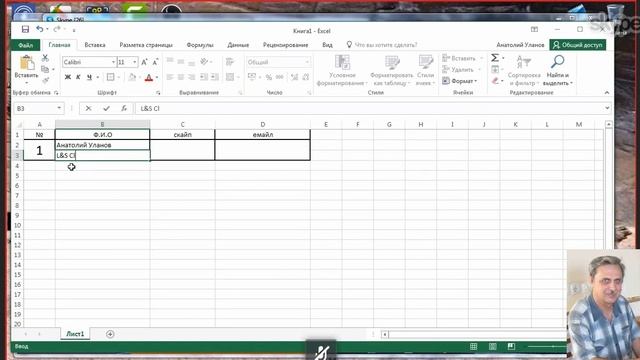Open the Формат cells dropdown
Screen dimensions: 640x360
pyautogui.click(x=460, y=81)
